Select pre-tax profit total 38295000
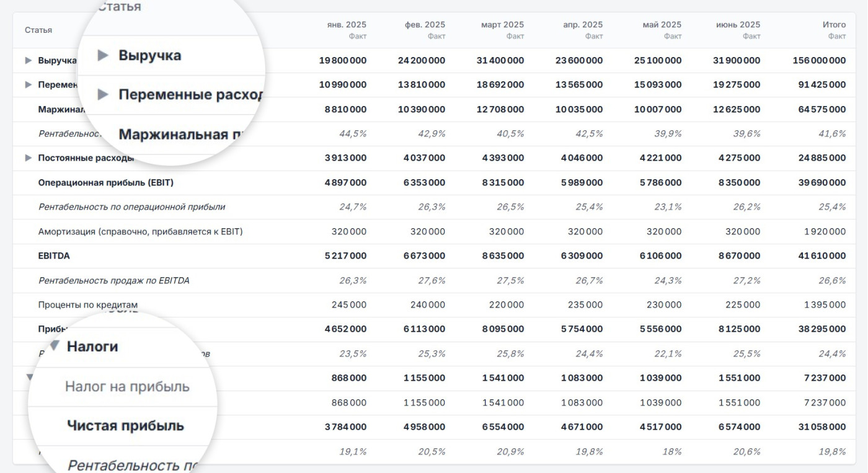This screenshot has height=473, width=868. (x=822, y=329)
